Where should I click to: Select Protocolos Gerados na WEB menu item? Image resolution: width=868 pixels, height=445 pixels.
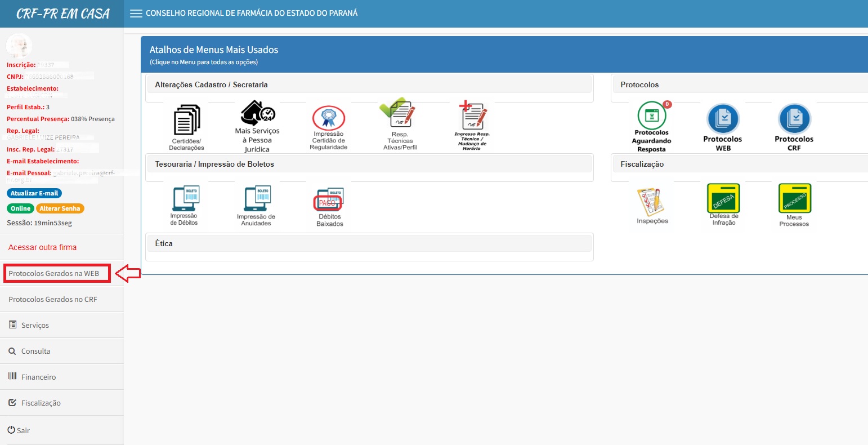coord(54,273)
